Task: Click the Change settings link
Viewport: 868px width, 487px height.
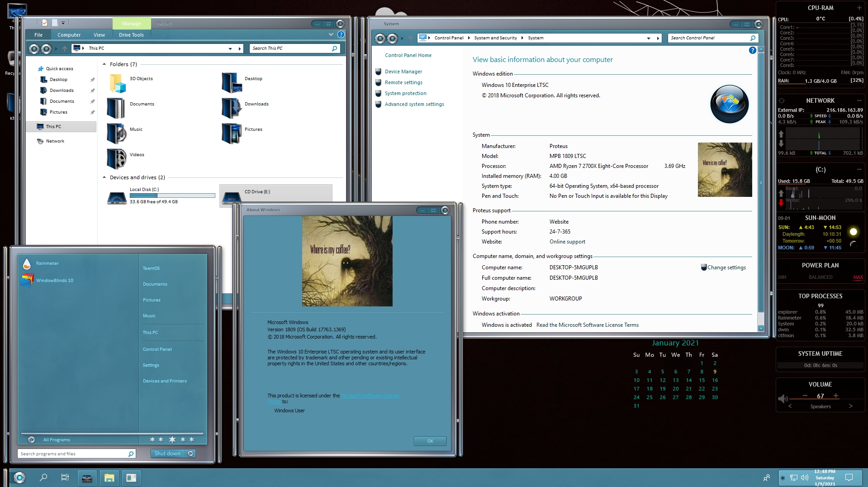Action: (726, 267)
